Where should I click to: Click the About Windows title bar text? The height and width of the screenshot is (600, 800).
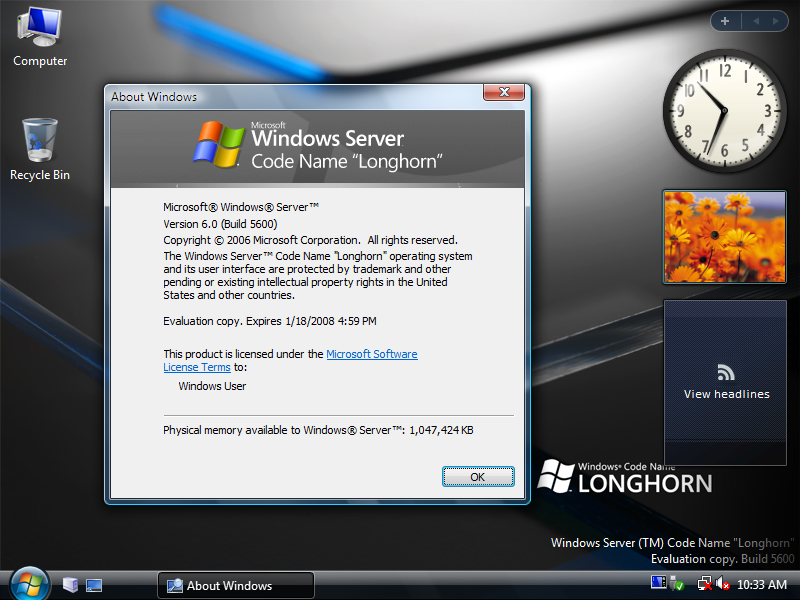point(154,97)
